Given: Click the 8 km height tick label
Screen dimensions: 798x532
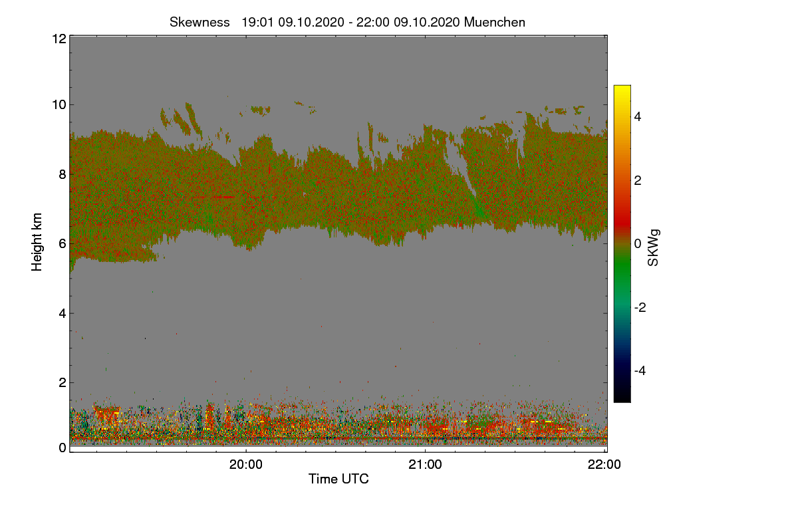Looking at the screenshot, I should click(62, 174).
